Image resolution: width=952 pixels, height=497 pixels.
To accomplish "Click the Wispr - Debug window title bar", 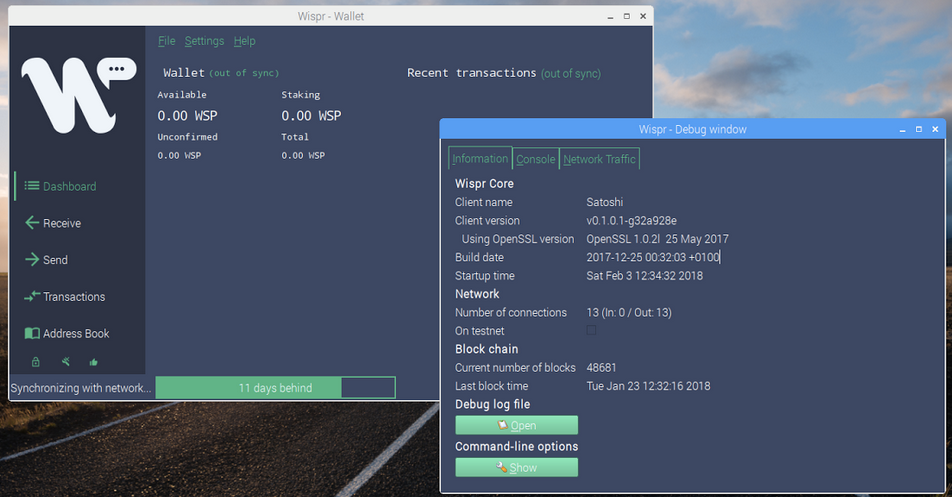I will tap(692, 129).
